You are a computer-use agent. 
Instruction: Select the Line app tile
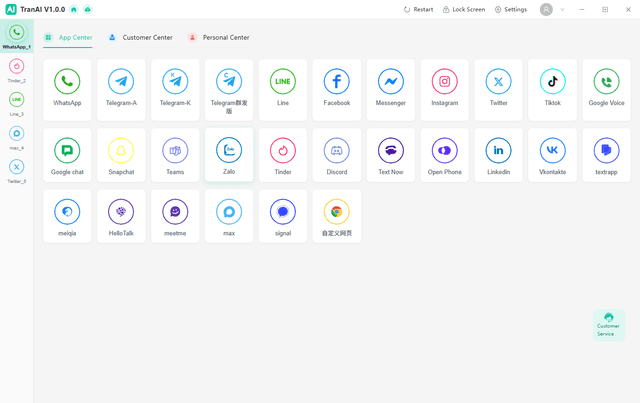click(283, 90)
